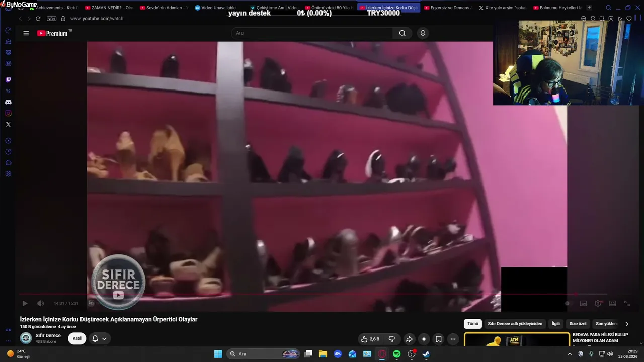
Task: Toggle theater mode in video player
Action: point(613,303)
